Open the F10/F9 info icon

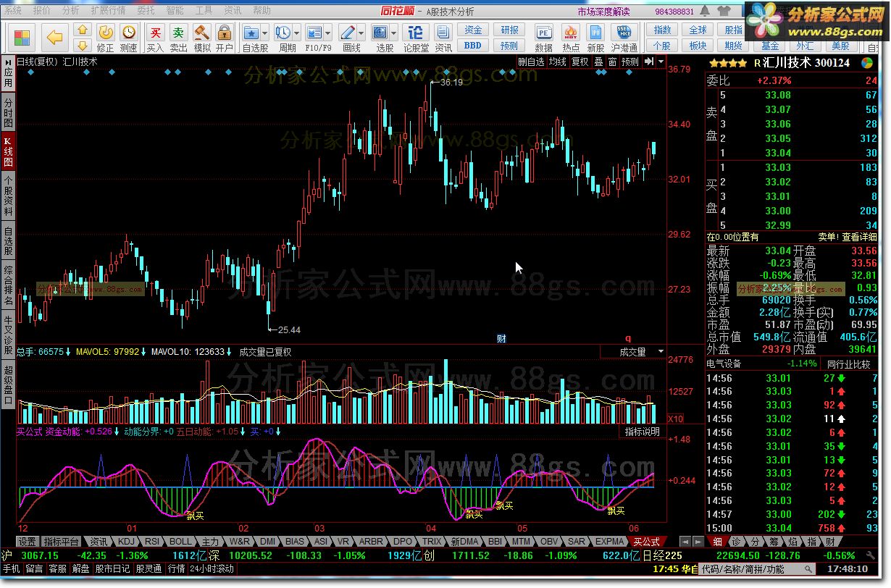[x=314, y=33]
